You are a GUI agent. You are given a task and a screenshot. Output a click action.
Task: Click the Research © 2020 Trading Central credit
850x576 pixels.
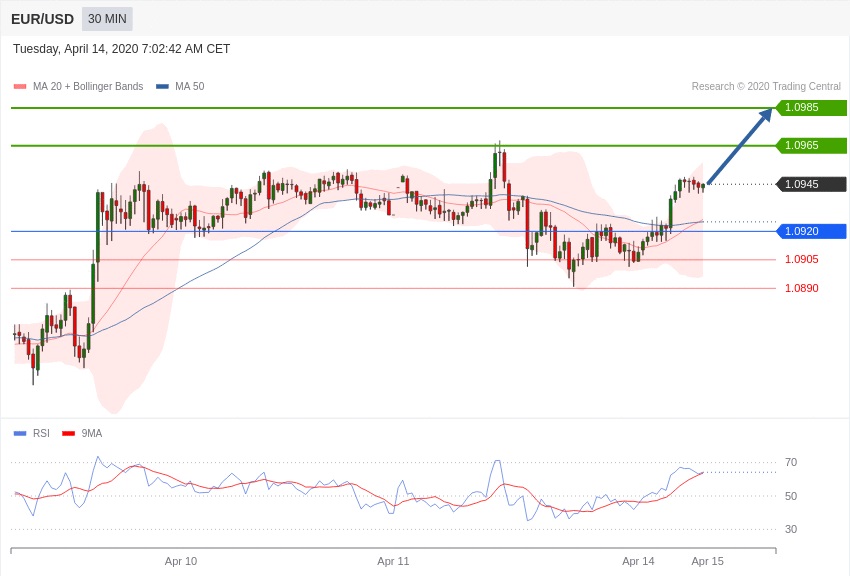coord(766,86)
